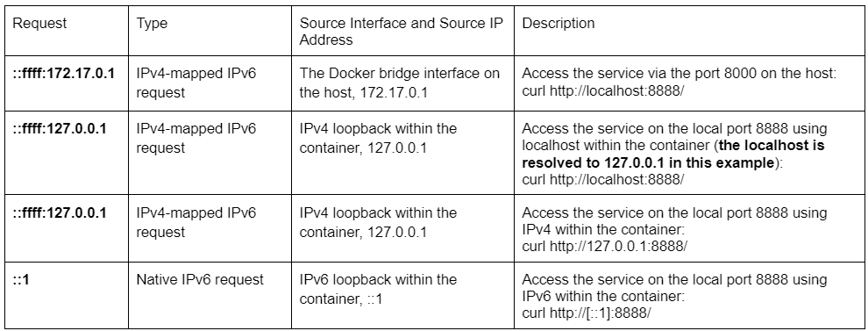Select the bold localhost resolved to 127.0.0.1 text

pyautogui.click(x=673, y=155)
